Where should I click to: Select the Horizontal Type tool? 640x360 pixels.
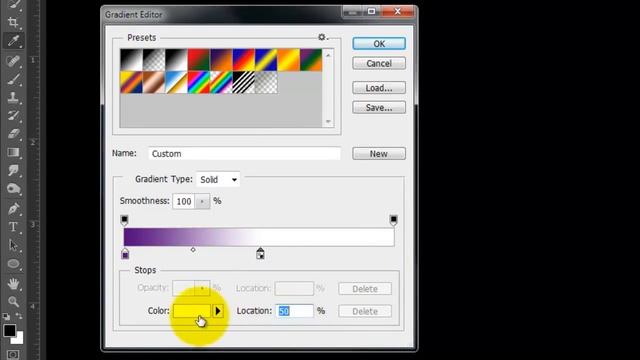[x=13, y=227]
